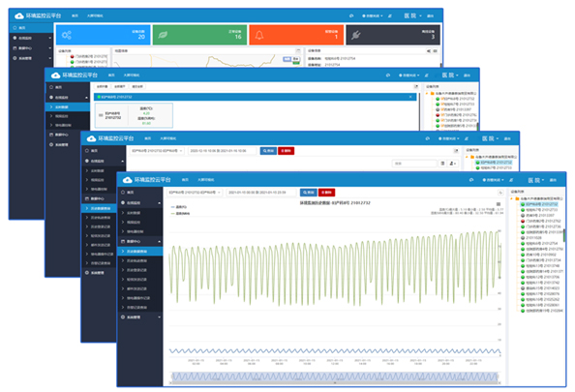Click the orange folder icon in the front window device tree
Screen dimensions: 575x392
coord(517,198)
